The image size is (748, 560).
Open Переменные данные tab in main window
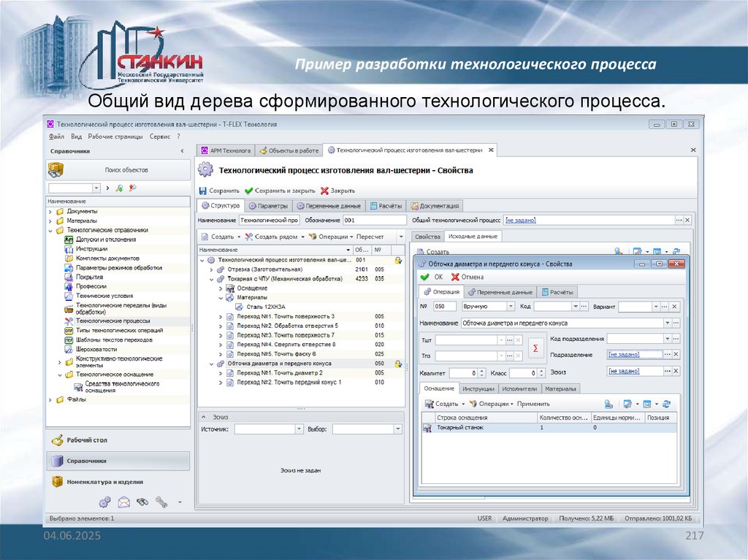[x=329, y=206]
